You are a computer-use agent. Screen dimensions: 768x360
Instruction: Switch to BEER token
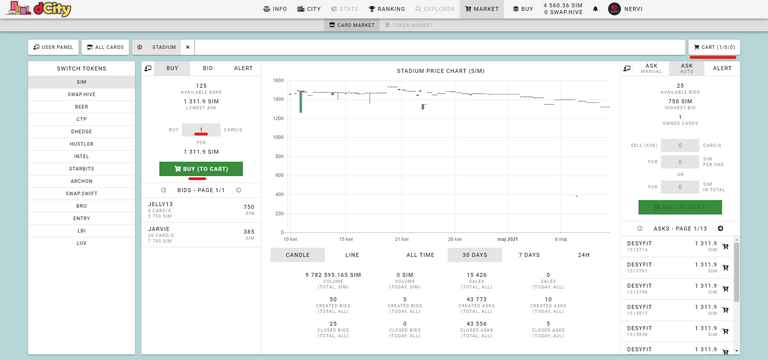81,107
